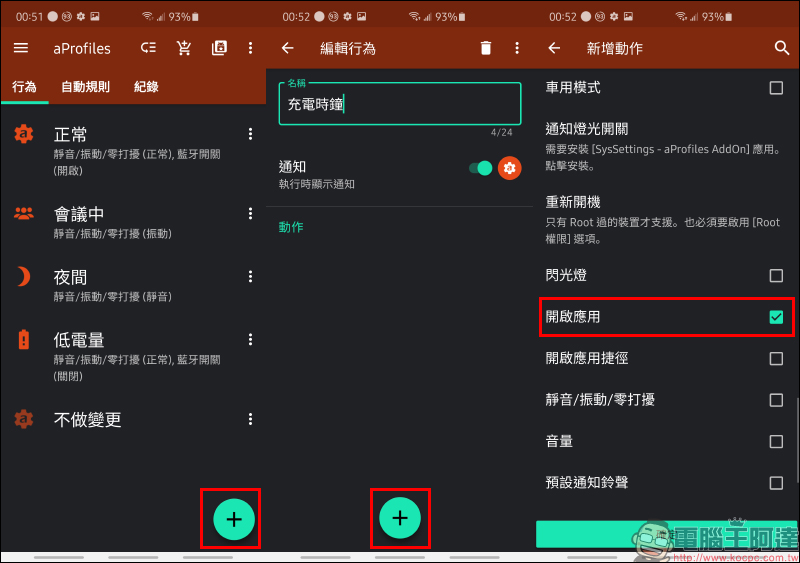Open notification settings orange gear icon
This screenshot has height=563, width=800.
pyautogui.click(x=509, y=168)
